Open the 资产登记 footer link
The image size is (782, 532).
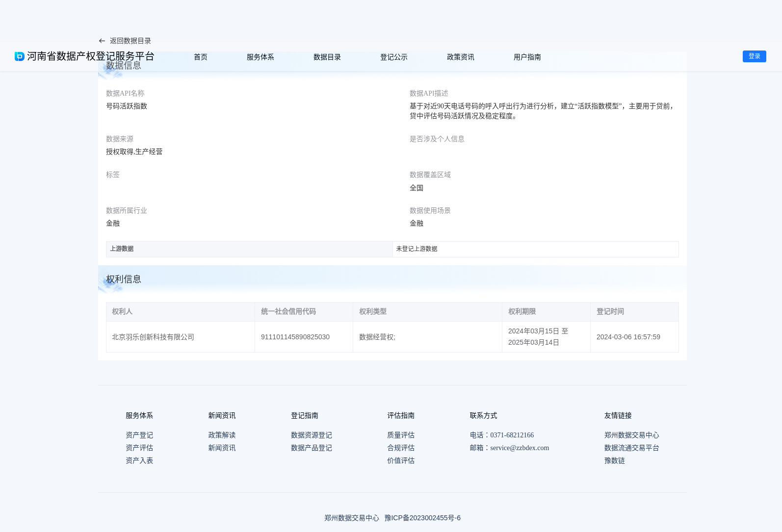[139, 435]
